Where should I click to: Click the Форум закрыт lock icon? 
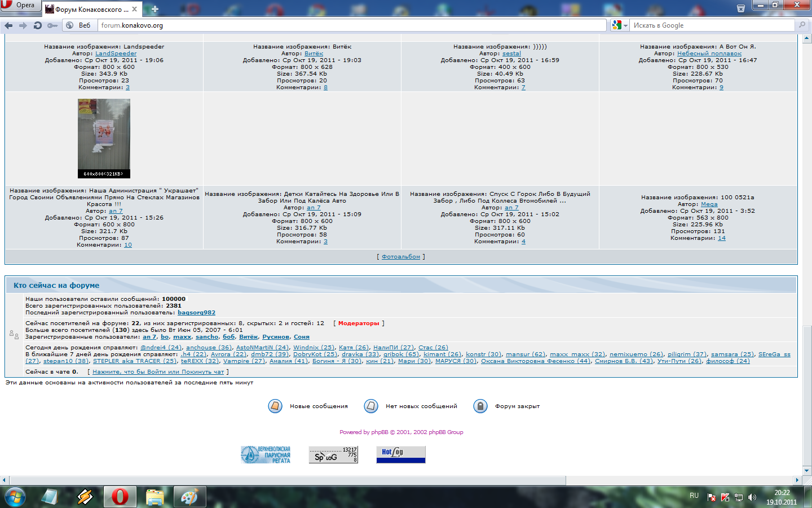click(x=480, y=406)
